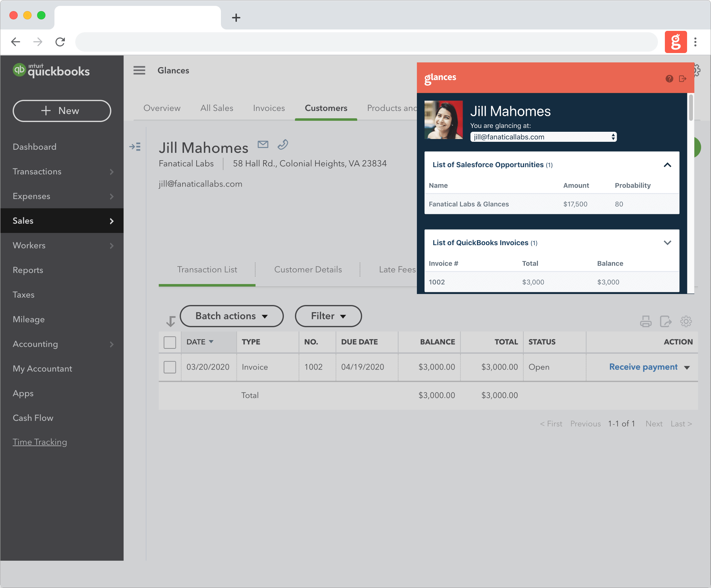Open the Receive payment dropdown arrow
This screenshot has width=711, height=588.
point(687,367)
